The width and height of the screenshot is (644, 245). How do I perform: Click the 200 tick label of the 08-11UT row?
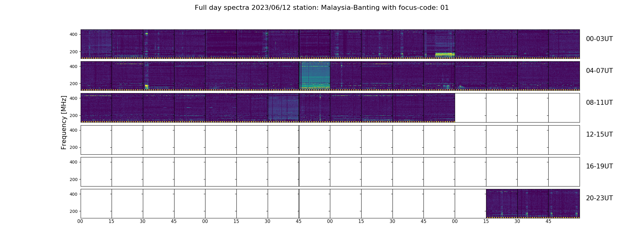(74, 115)
